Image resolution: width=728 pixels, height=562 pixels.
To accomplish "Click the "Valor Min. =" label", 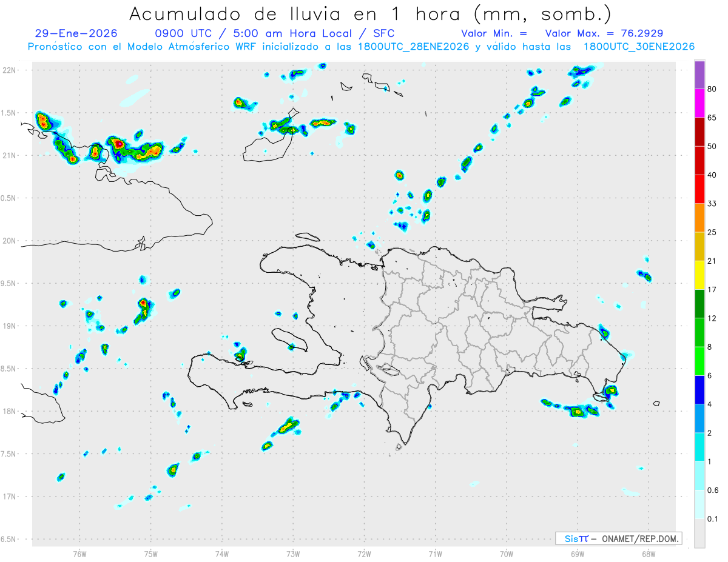I will 494,33.
